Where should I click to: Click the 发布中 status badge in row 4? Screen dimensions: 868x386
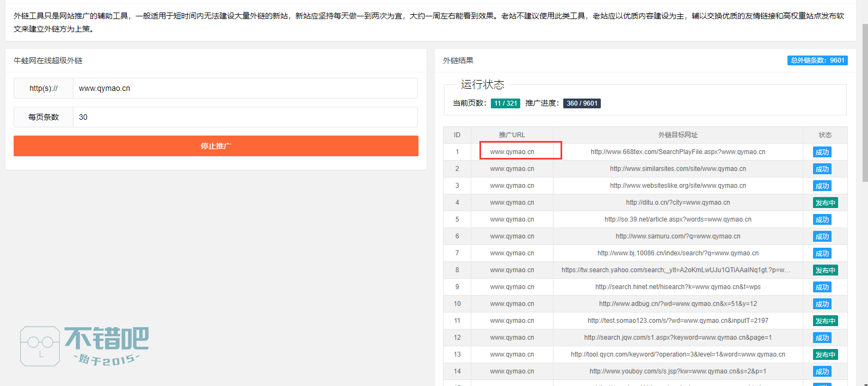(825, 203)
